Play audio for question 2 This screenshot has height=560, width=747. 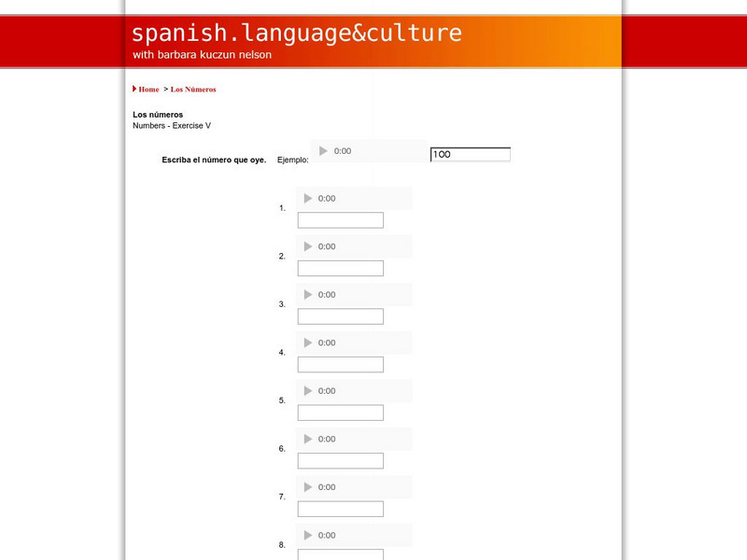coord(308,246)
